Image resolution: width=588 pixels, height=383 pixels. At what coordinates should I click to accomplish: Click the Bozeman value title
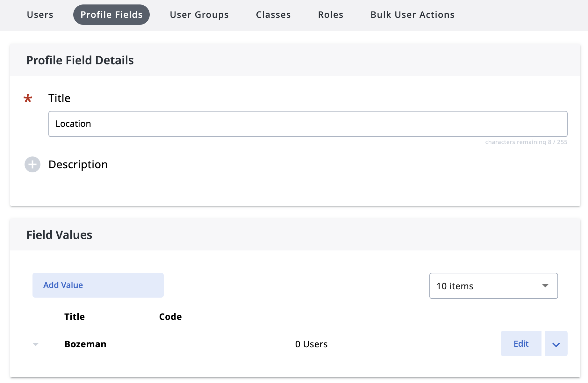point(85,344)
